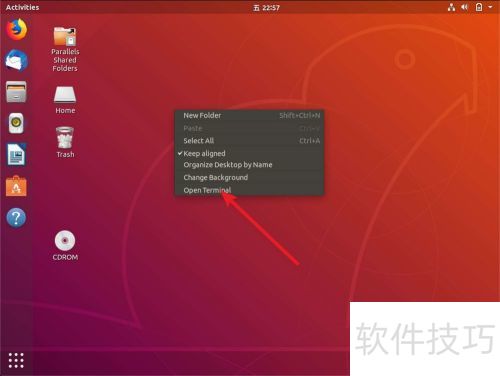The image size is (500, 376).
Task: Choose Open Terminal menu entry
Action: 249,190
